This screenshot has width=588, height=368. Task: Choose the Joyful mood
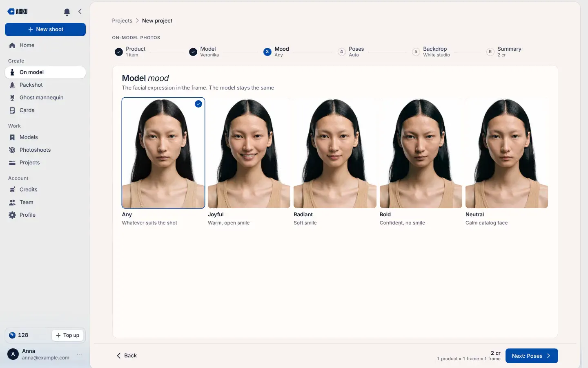point(249,162)
